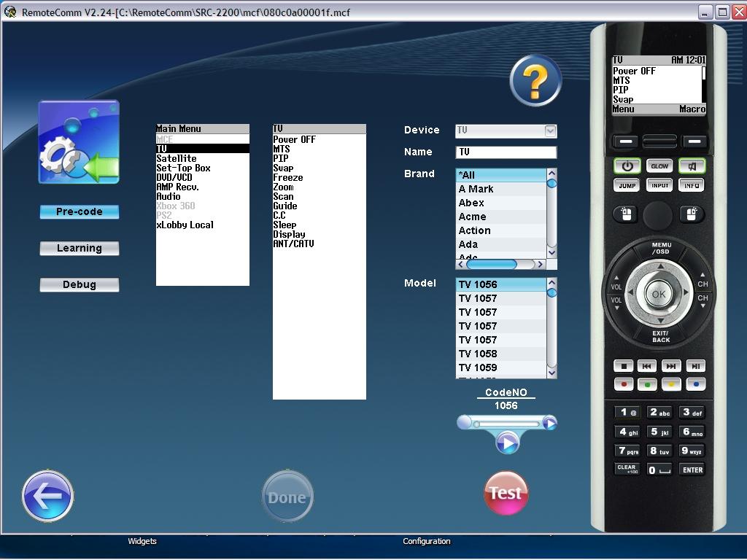The width and height of the screenshot is (747, 560).
Task: Select ANT/CATV in TV function list
Action: 320,244
